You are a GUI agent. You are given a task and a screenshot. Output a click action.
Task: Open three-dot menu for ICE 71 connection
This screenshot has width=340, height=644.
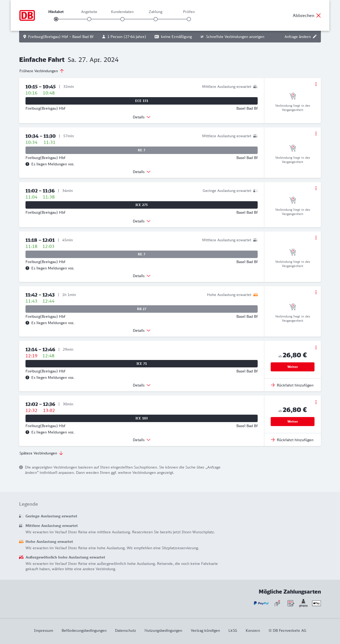pos(316,347)
